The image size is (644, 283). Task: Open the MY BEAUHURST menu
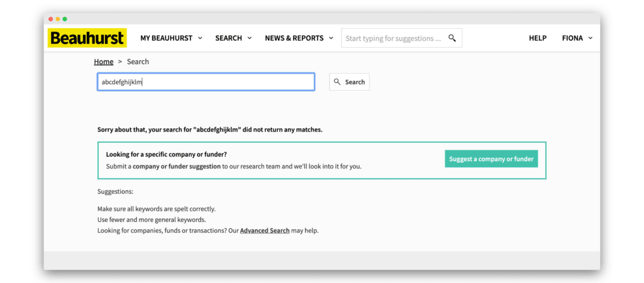pyautogui.click(x=171, y=38)
